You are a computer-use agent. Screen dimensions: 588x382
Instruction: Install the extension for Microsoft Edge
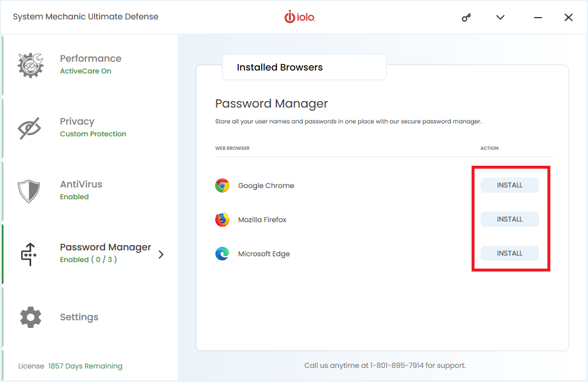click(510, 253)
